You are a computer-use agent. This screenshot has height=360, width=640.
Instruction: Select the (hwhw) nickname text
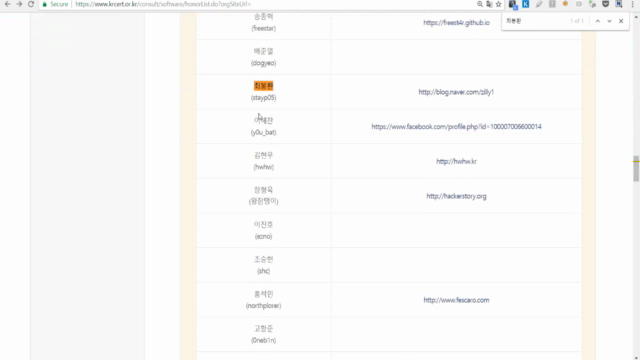pyautogui.click(x=263, y=167)
